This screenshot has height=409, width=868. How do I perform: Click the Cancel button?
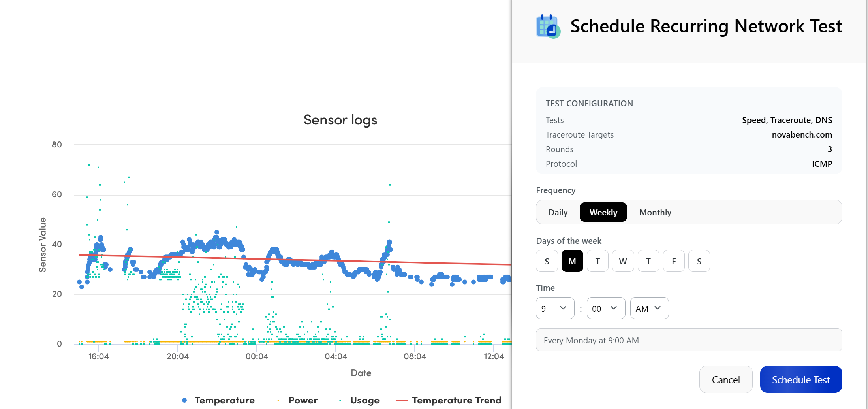[726, 379]
